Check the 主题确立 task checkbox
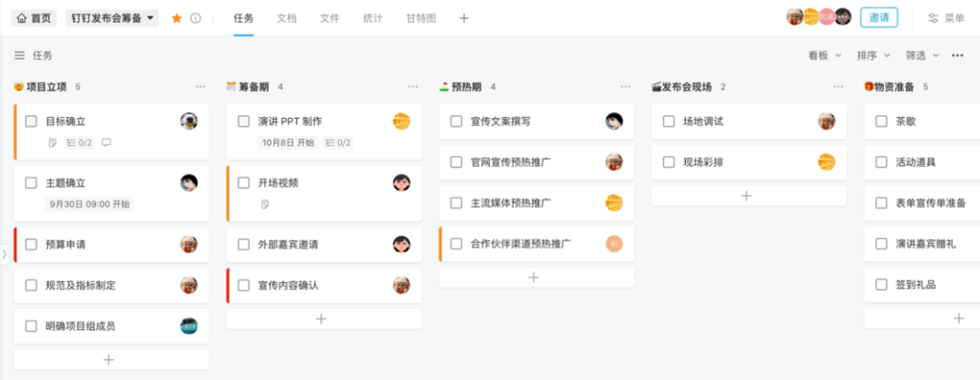980x380 pixels. (31, 182)
